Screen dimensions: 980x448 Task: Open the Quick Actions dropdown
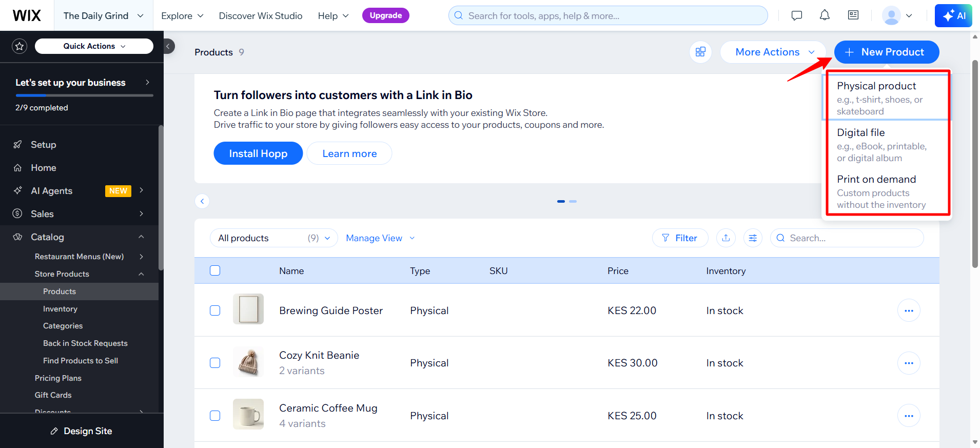94,46
